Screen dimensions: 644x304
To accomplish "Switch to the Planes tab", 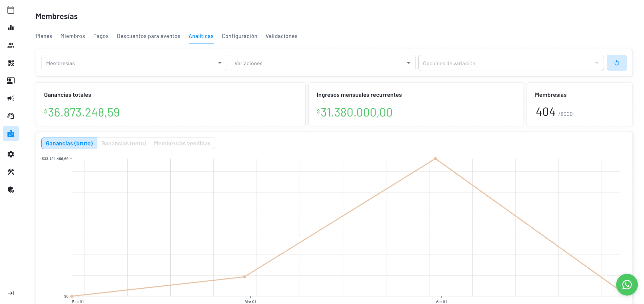I will (44, 36).
